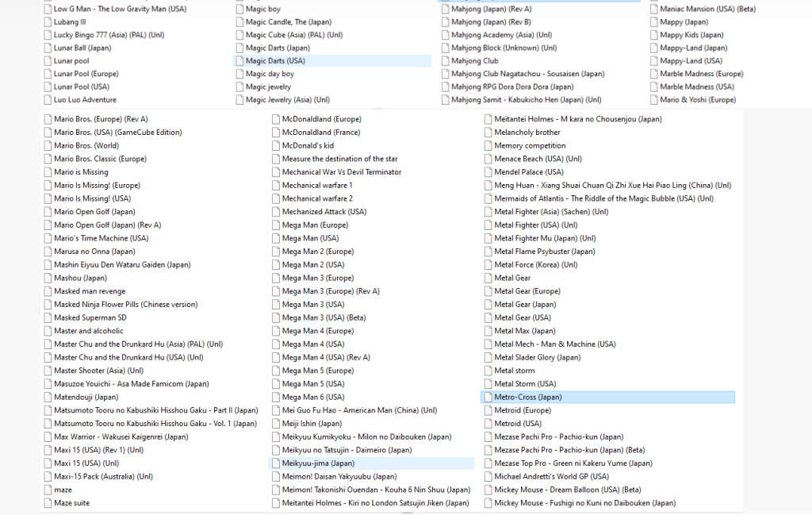812x515 pixels.
Task: Click the file icon next to Mario's Time Machine (USA)
Action: tap(48, 238)
